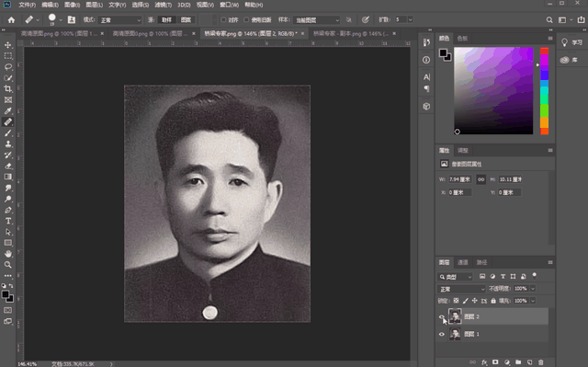Screen dimensions: 588x367
Task: Select the Zoom tool in toolbox
Action: tap(8, 265)
